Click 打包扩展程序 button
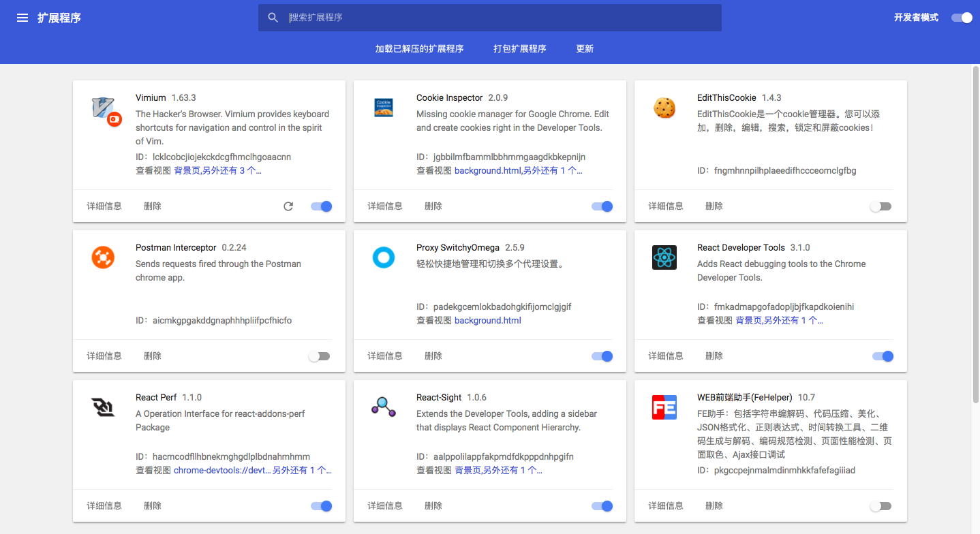 [x=520, y=49]
